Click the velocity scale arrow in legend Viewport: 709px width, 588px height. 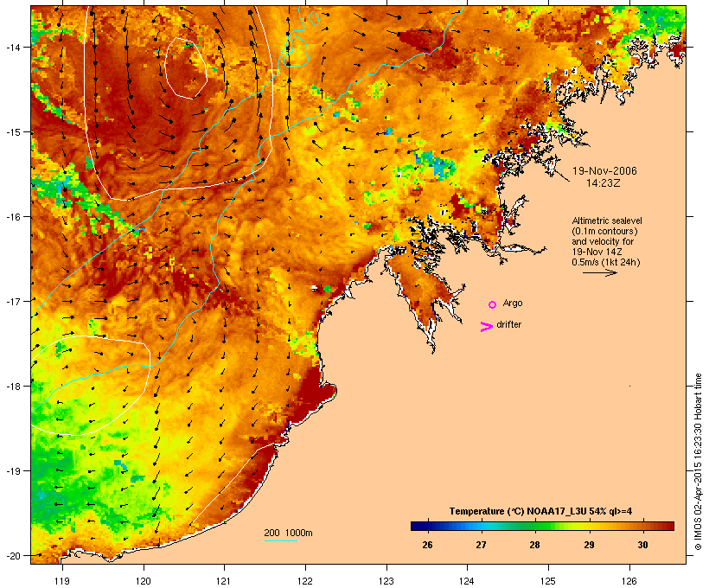click(599, 272)
